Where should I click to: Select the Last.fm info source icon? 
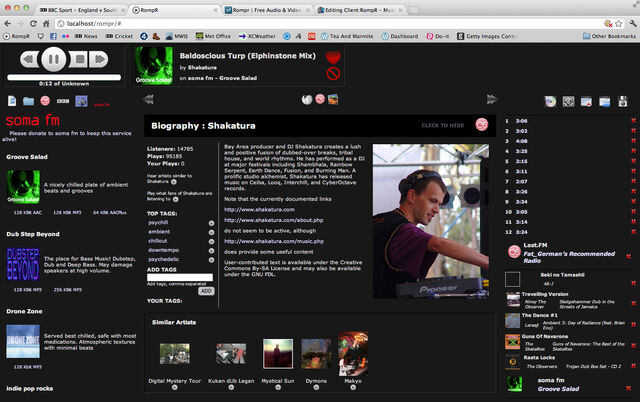click(320, 99)
